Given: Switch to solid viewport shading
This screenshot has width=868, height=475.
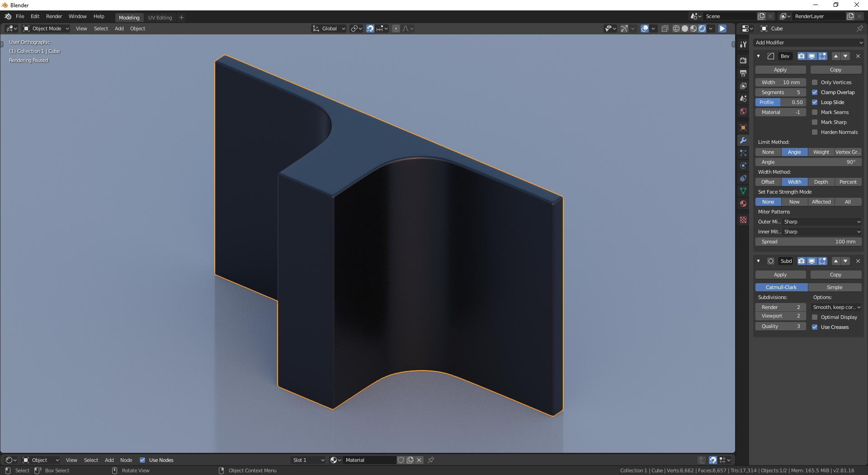Looking at the screenshot, I should coord(685,28).
